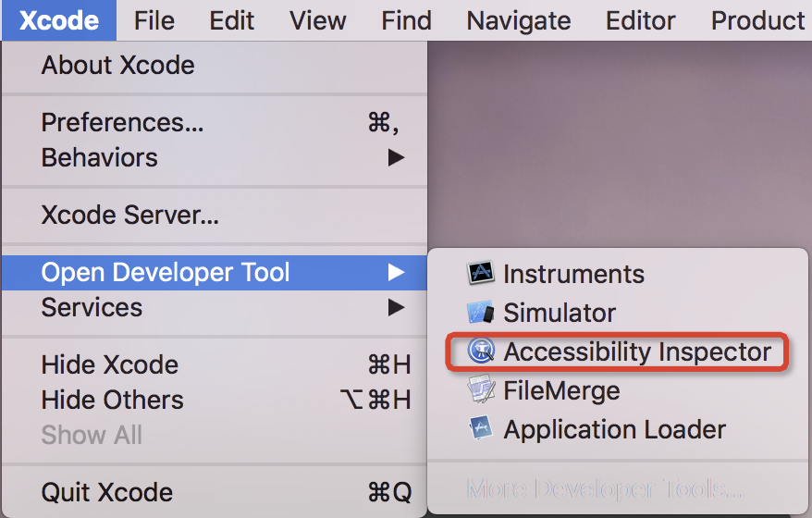
Task: Click the Instruments app icon
Action: 481,274
